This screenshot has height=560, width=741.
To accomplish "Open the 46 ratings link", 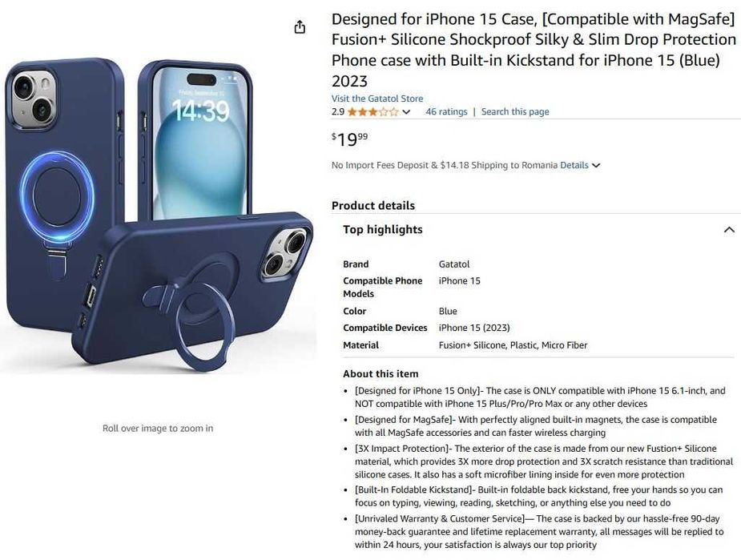I will [x=446, y=111].
